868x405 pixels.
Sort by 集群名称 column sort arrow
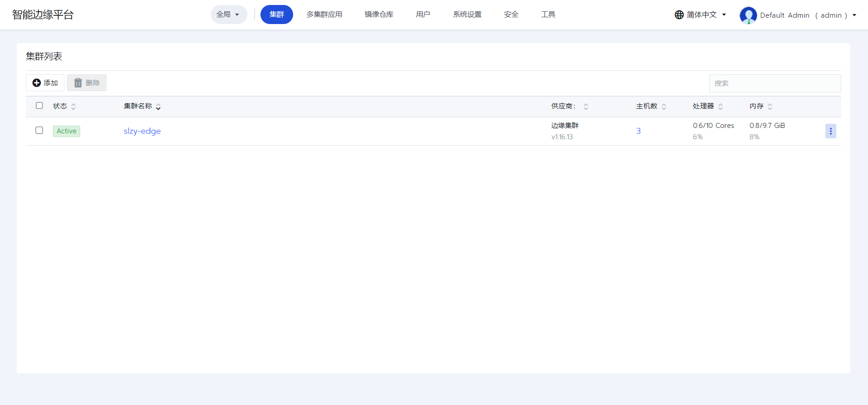pos(158,107)
